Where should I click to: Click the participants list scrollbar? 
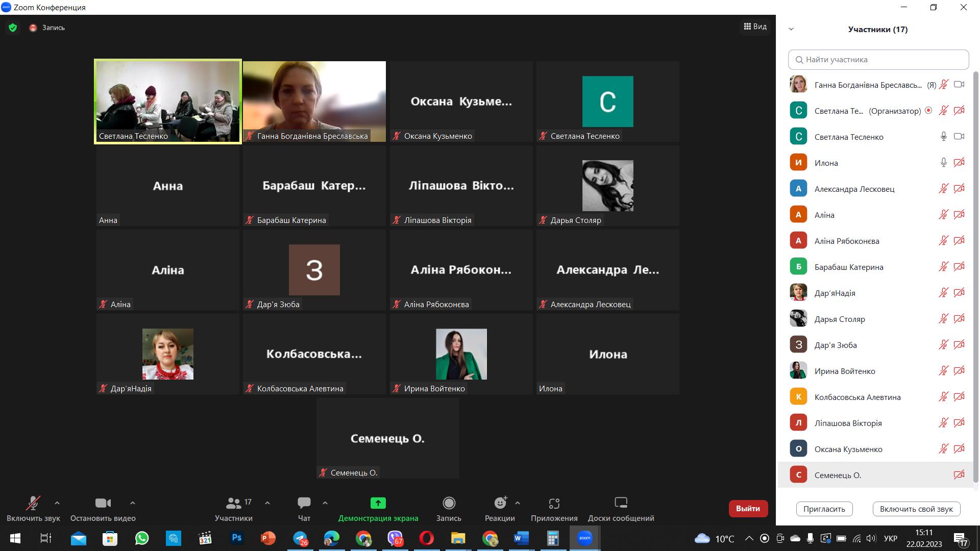coord(976,275)
